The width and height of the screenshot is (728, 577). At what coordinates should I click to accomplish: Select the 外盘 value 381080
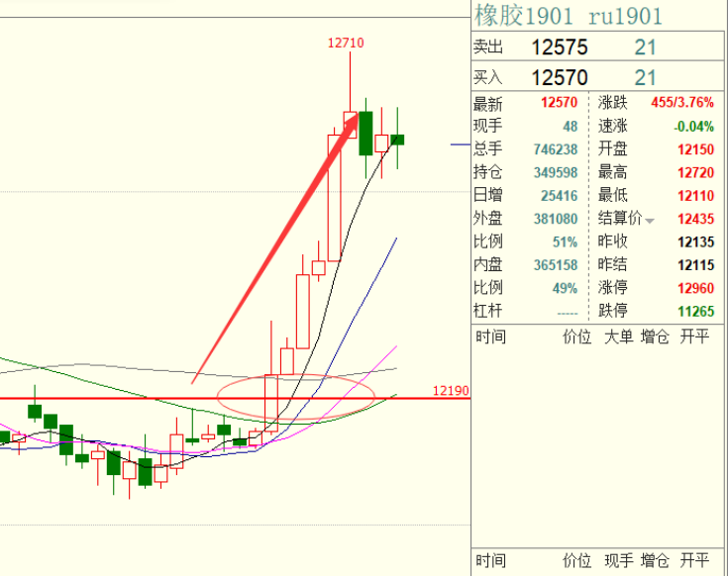coord(556,219)
